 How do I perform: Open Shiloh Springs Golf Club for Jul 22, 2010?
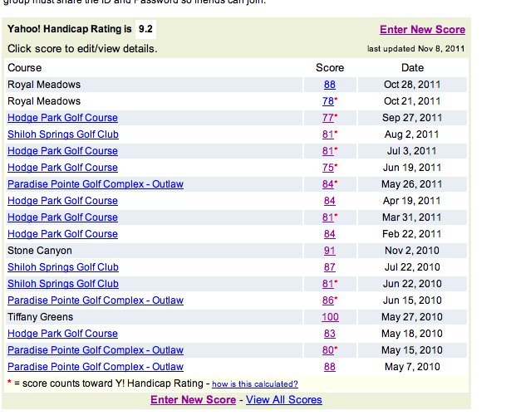coord(62,267)
